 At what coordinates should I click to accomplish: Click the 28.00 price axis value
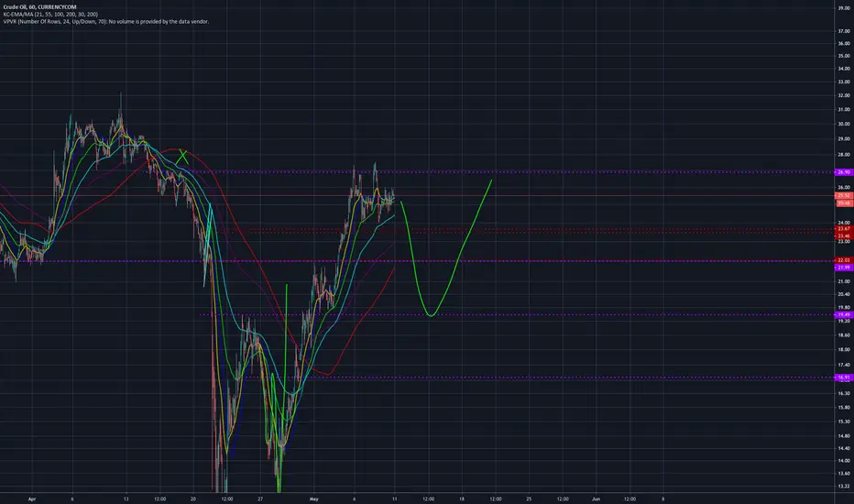pos(844,155)
